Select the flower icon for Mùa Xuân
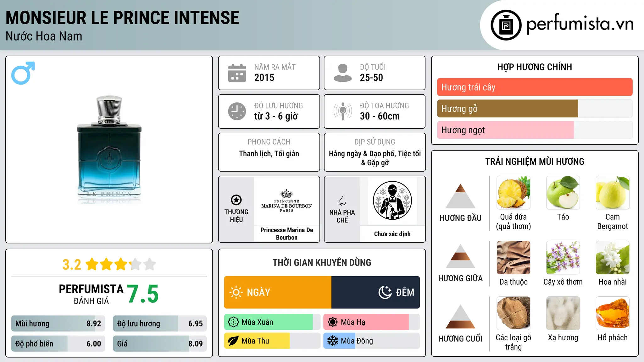The width and height of the screenshot is (644, 362). click(x=233, y=322)
